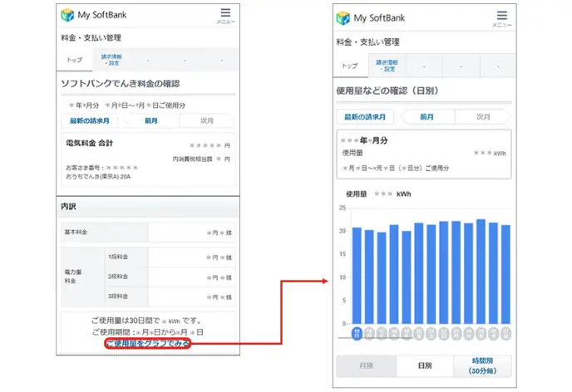Click the 使用量 kWh label above the chart
This screenshot has height=392, width=572.
378,194
